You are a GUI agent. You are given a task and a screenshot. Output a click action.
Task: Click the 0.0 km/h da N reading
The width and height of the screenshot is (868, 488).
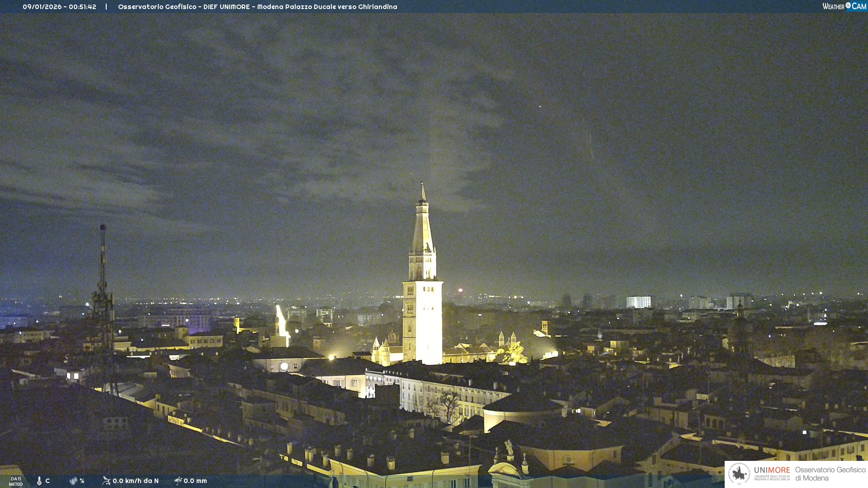[136, 481]
